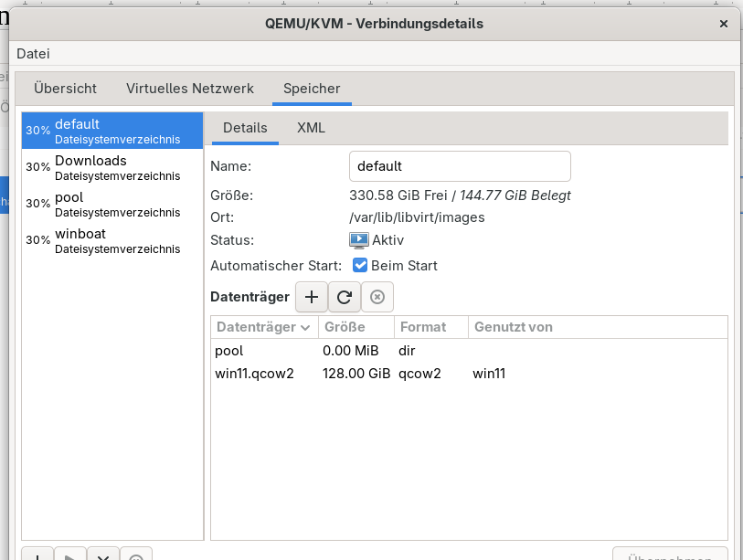Click the Format column header
The height and width of the screenshot is (560, 743).
[431, 327]
